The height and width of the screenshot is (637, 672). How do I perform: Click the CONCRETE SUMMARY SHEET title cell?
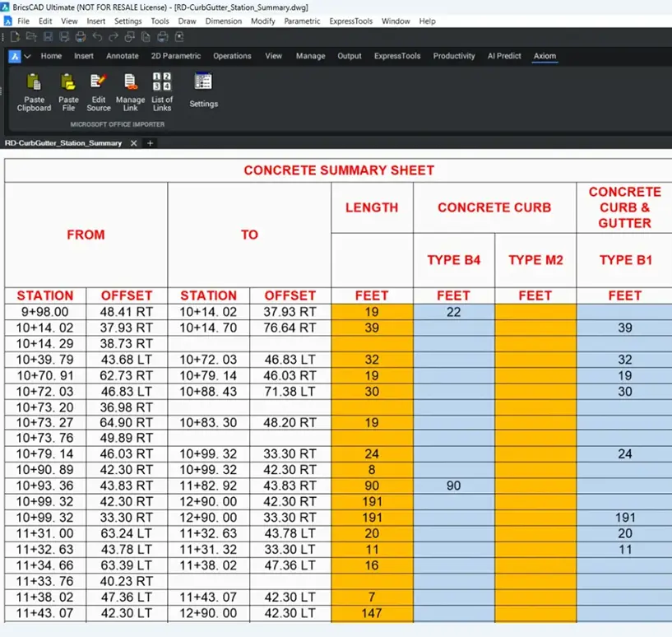[x=338, y=170]
